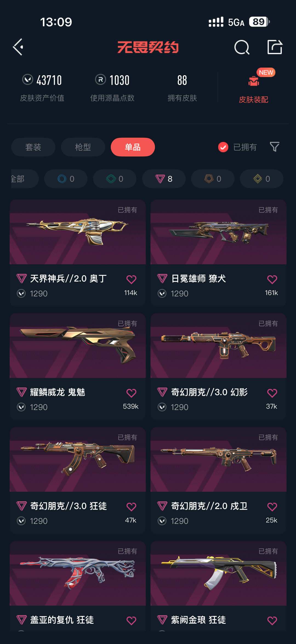
Task: Tap the share icon at top right
Action: click(x=275, y=47)
